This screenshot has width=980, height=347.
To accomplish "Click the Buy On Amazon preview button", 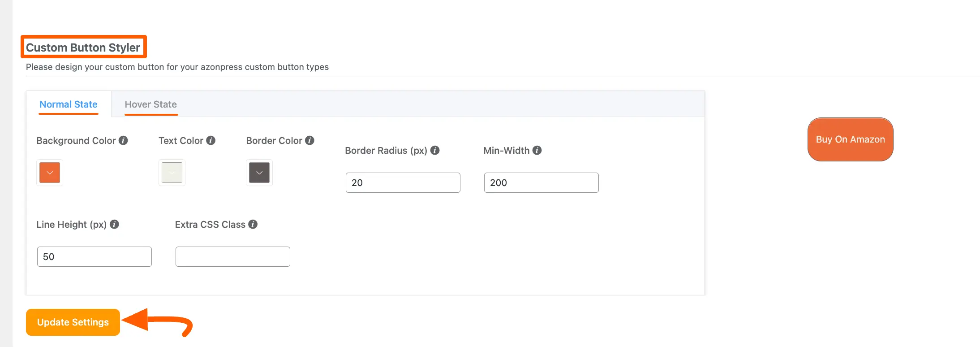I will pyautogui.click(x=850, y=139).
